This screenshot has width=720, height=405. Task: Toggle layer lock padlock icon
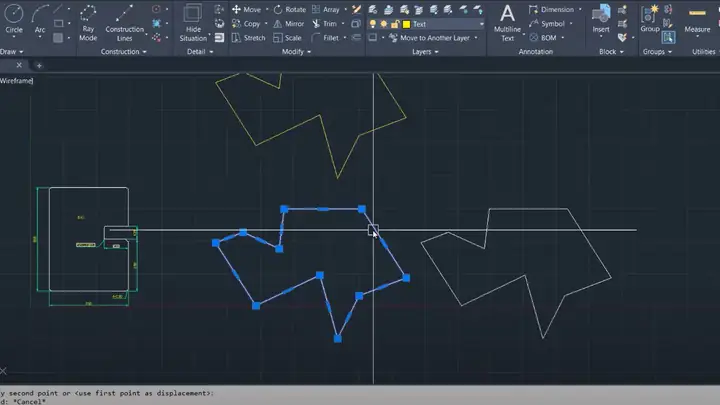pyautogui.click(x=394, y=24)
